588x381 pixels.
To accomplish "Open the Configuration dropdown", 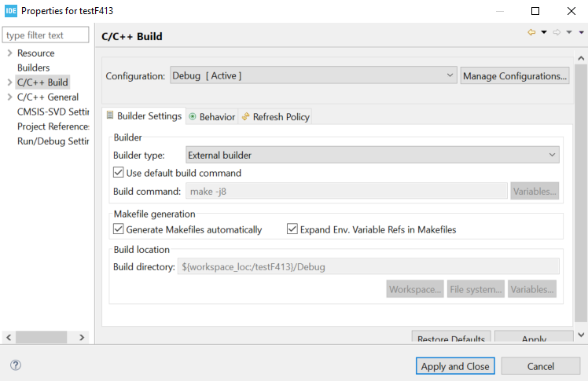I will [314, 75].
